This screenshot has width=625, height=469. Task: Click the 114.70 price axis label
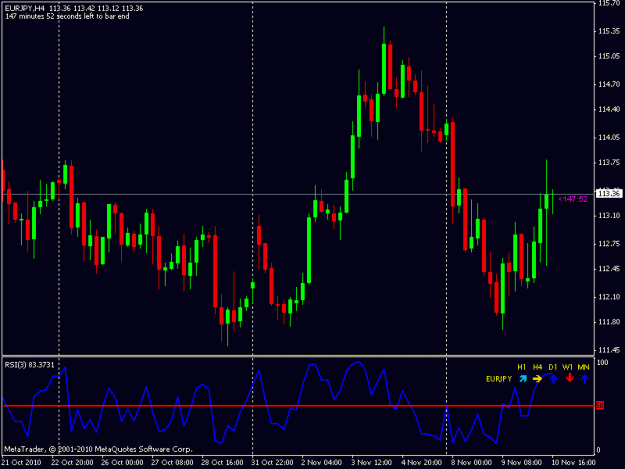tap(609, 84)
